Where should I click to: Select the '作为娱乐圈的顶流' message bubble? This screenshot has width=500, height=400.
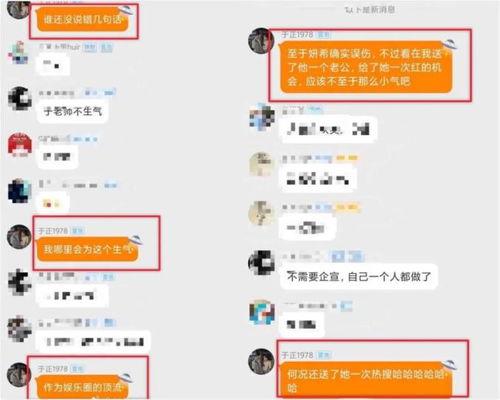click(x=82, y=387)
